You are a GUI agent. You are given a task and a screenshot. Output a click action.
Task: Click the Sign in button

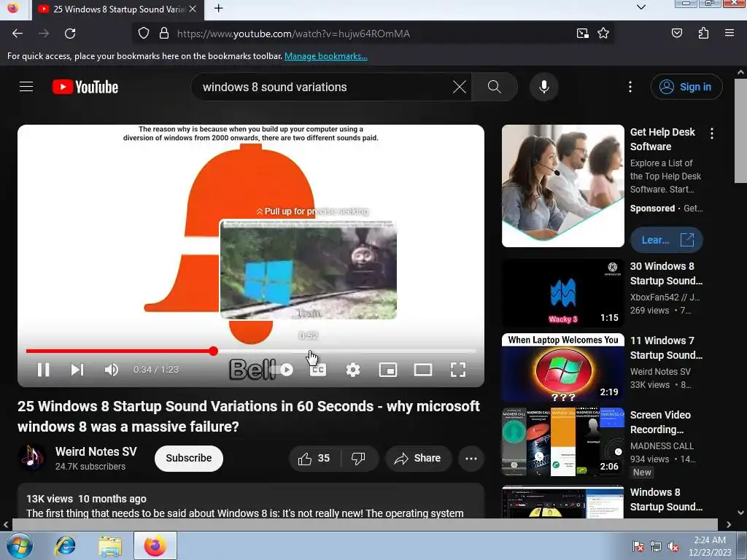click(686, 87)
